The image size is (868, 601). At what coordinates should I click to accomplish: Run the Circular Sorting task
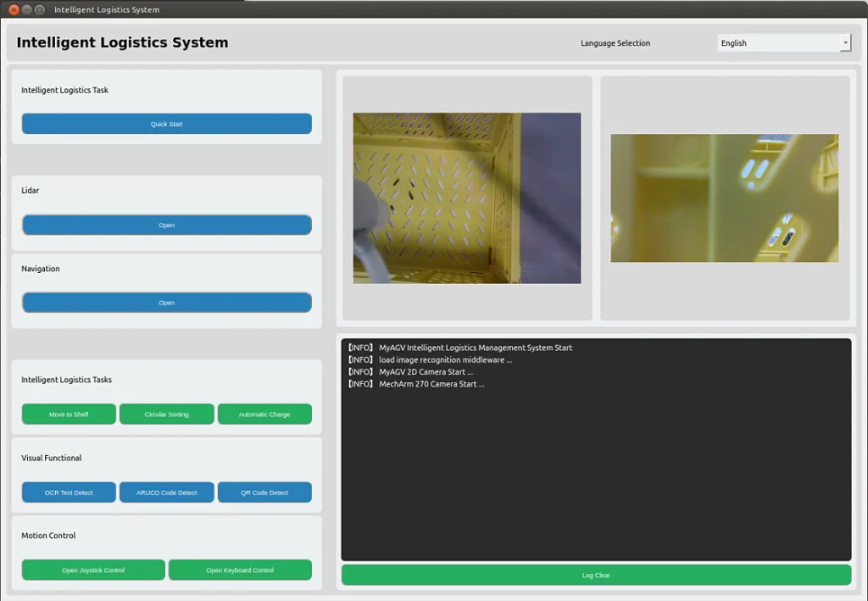coord(166,415)
